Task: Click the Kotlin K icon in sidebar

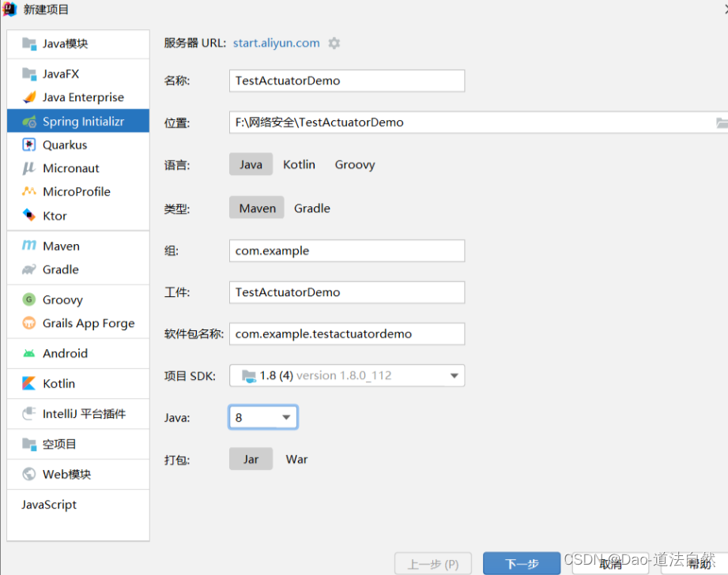Action: (29, 383)
